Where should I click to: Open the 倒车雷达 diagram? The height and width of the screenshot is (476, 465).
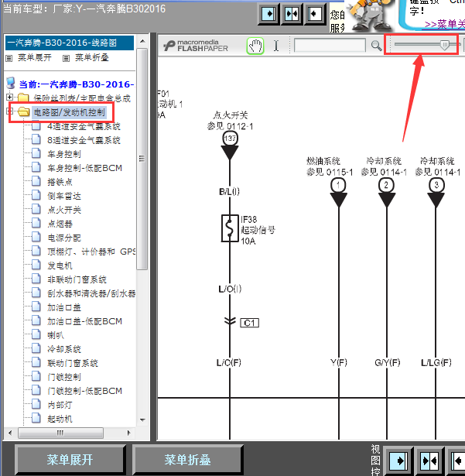[x=64, y=196]
